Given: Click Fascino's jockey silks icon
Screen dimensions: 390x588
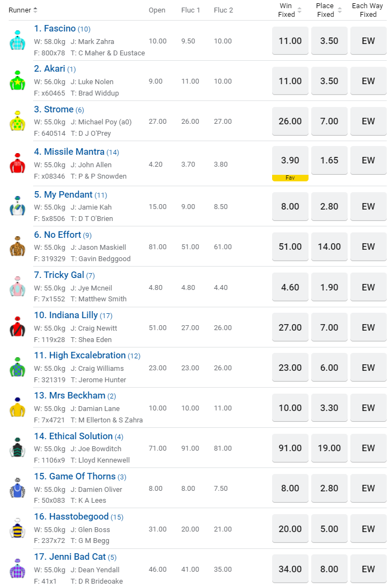Looking at the screenshot, I should point(17,41).
